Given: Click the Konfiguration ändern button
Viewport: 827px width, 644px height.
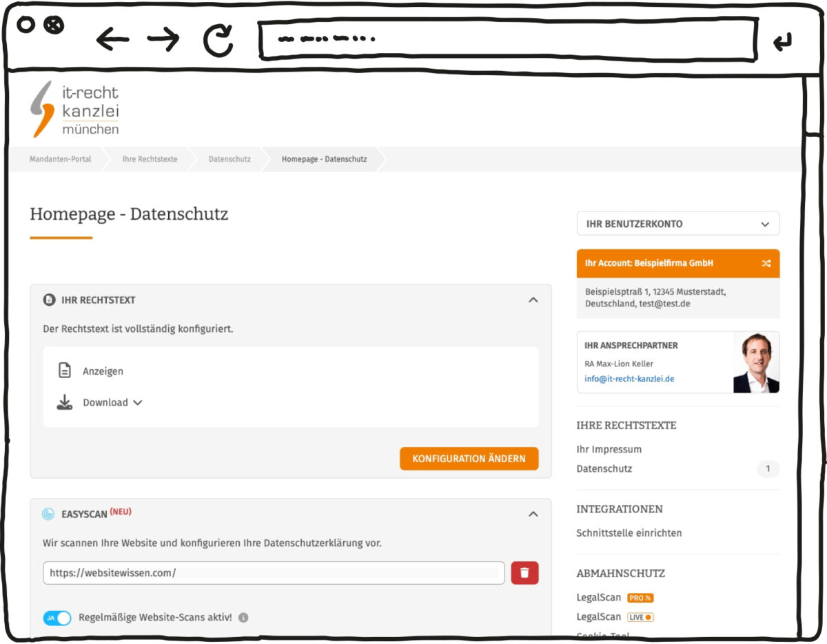Looking at the screenshot, I should tap(469, 459).
